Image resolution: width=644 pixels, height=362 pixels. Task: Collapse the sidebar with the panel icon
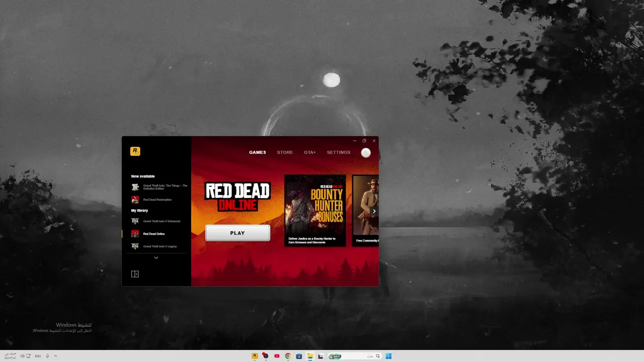[135, 274]
